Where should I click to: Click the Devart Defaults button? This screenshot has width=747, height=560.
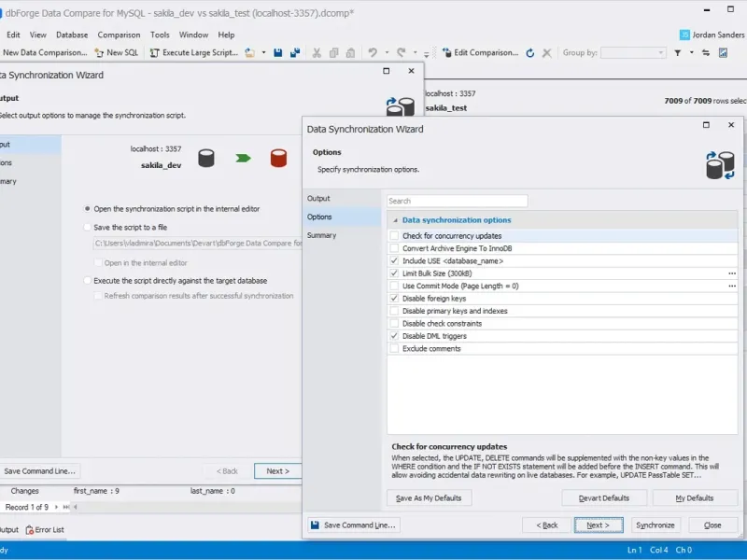point(603,498)
